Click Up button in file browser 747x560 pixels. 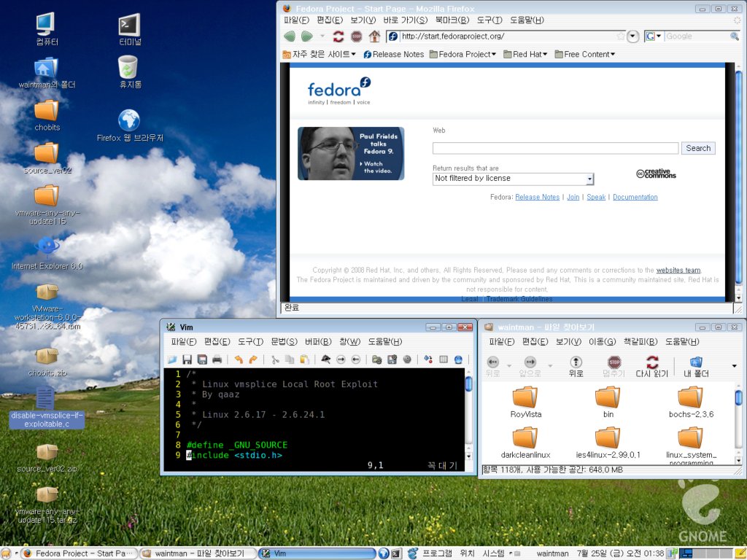pos(576,367)
